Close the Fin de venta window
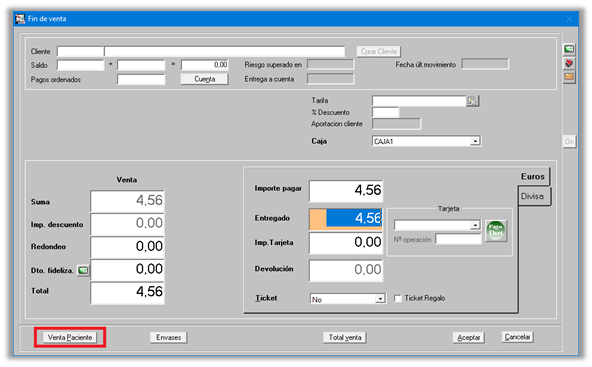This screenshot has width=592, height=367. click(x=569, y=19)
